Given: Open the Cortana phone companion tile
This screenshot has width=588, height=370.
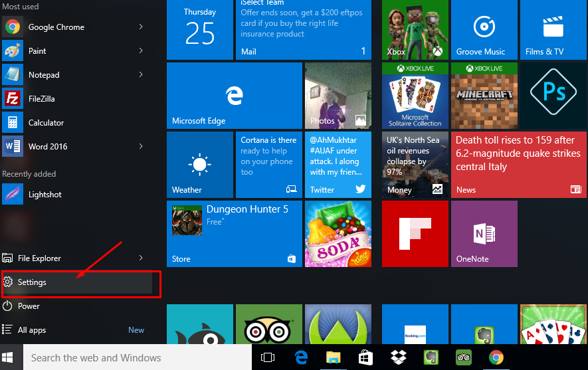Looking at the screenshot, I should coord(269,165).
